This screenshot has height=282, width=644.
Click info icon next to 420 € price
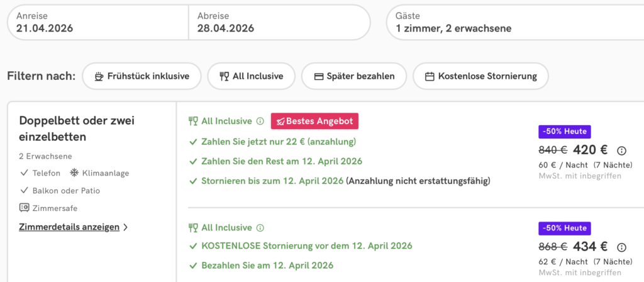click(622, 150)
